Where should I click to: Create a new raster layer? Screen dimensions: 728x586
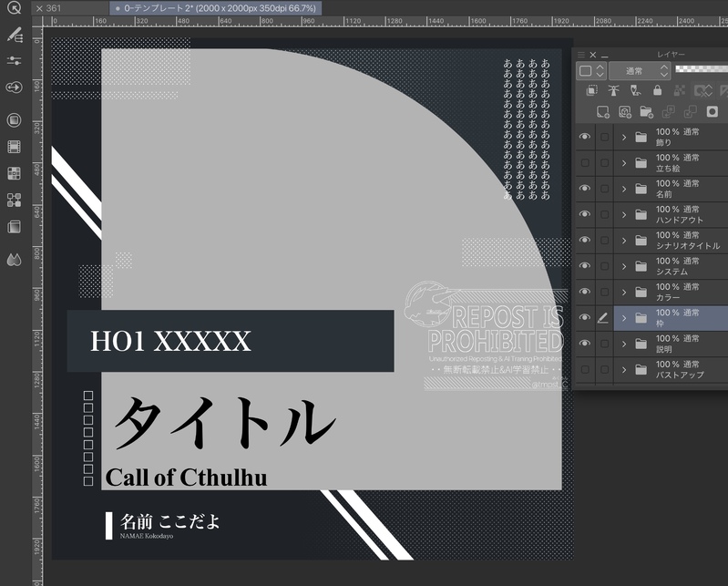[x=602, y=112]
